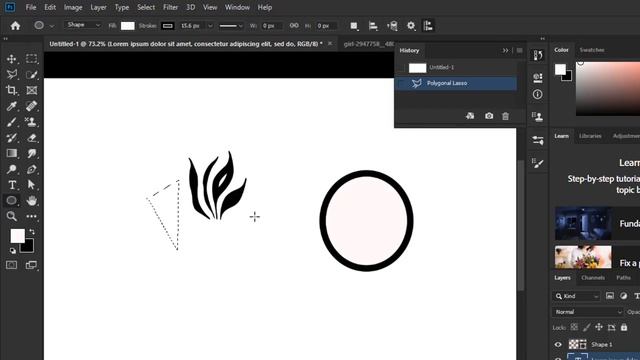Screen dimensions: 640x360
Task: Open path operations icon in options bar
Action: [x=354, y=26]
